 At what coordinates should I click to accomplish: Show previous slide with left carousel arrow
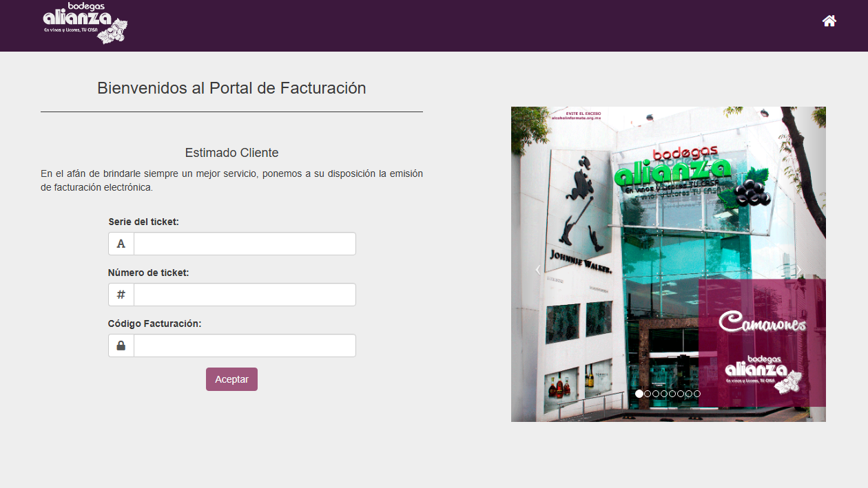click(538, 270)
